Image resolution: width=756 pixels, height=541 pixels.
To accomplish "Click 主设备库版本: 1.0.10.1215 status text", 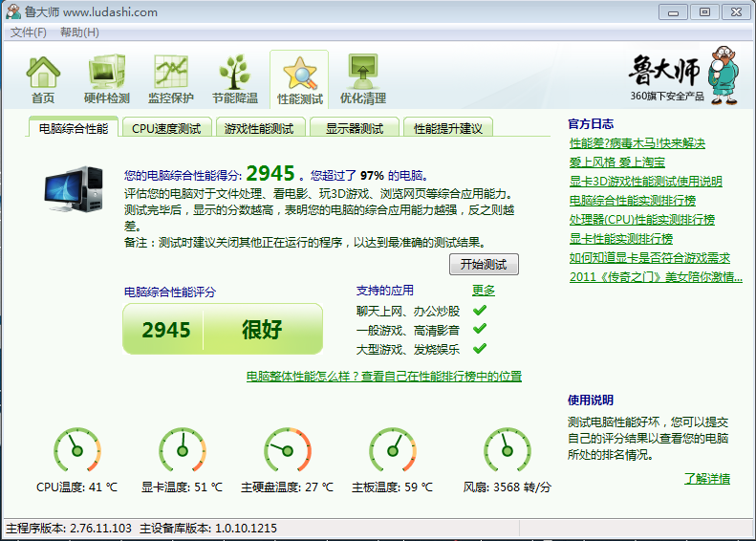I will (208, 529).
